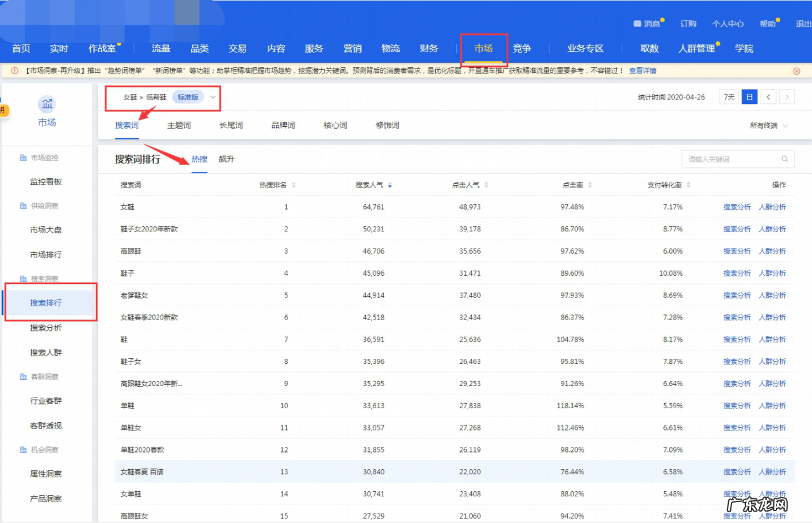Click 搜索分析 link for 高跟鞋 row
812x523 pixels.
[737, 251]
